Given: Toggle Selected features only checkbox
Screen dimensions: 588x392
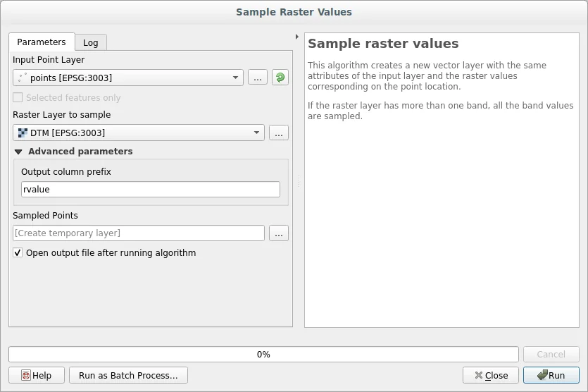Looking at the screenshot, I should [18, 98].
